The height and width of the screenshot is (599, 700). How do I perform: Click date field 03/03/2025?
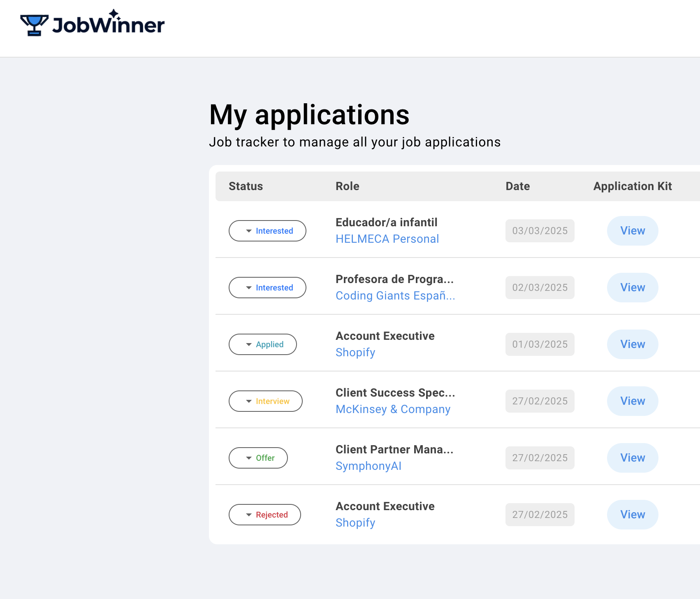point(540,231)
